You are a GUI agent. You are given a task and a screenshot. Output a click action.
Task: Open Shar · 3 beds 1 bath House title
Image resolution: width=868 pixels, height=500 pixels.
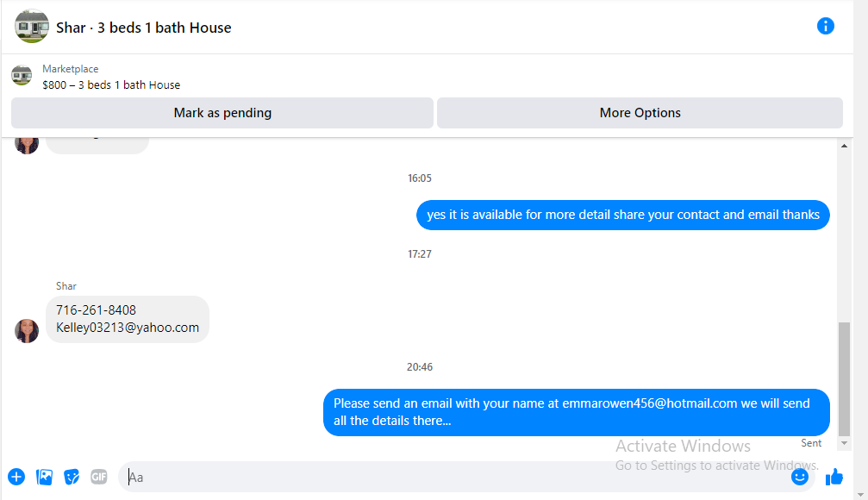[x=144, y=28]
